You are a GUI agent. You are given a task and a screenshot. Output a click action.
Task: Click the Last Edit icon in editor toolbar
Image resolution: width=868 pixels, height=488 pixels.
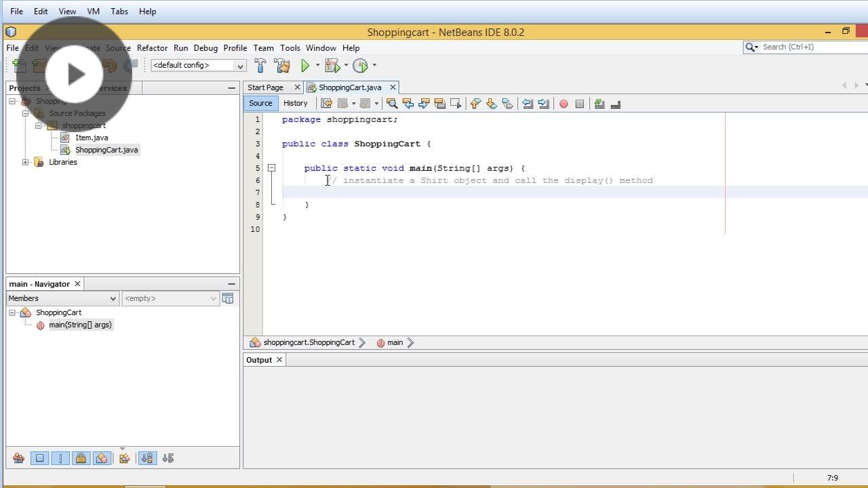[326, 104]
